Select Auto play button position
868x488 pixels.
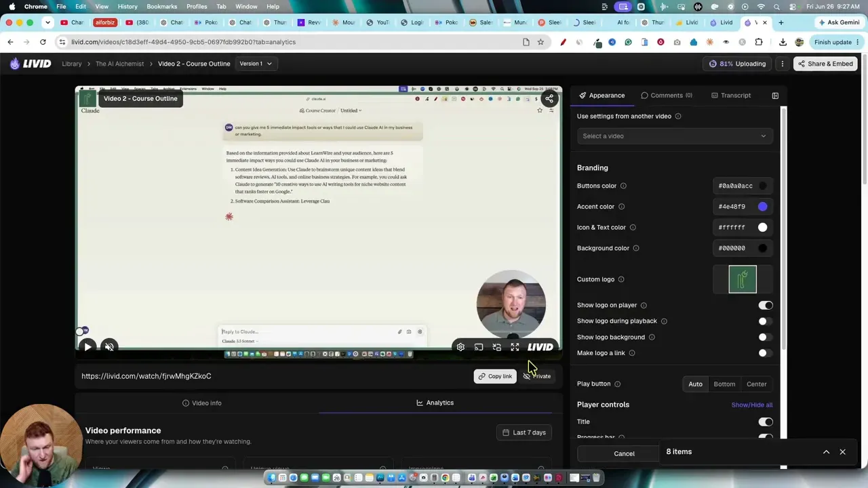pos(695,384)
